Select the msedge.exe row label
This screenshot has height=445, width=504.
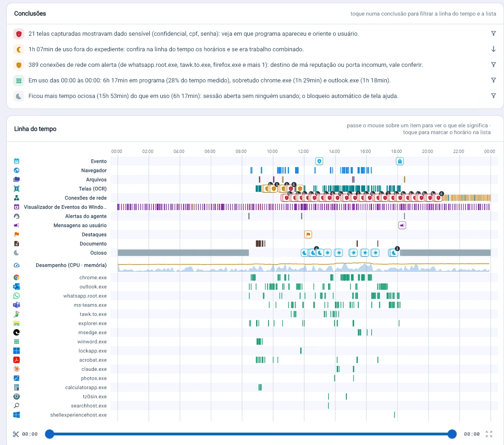click(x=93, y=333)
